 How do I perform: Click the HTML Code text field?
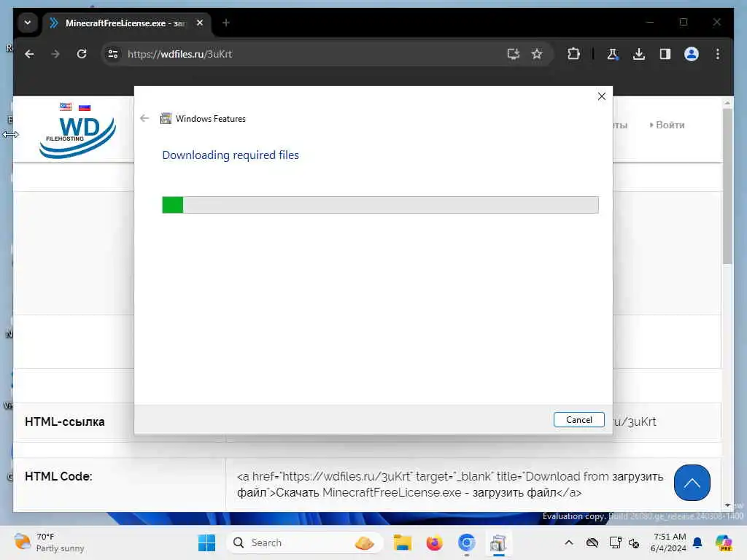coord(449,484)
